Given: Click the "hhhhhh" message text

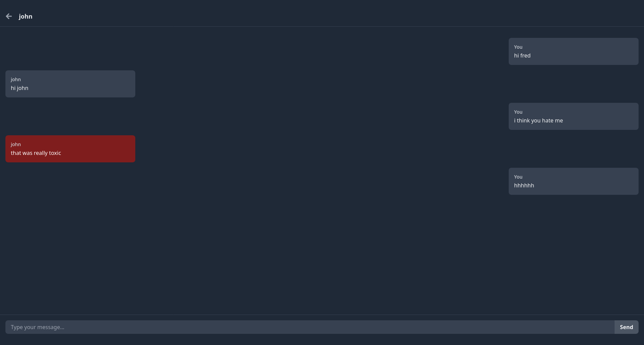Looking at the screenshot, I should pyautogui.click(x=524, y=185).
